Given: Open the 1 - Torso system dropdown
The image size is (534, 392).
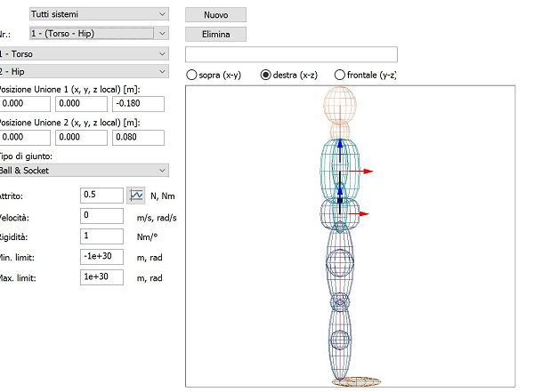Looking at the screenshot, I should coord(83,53).
